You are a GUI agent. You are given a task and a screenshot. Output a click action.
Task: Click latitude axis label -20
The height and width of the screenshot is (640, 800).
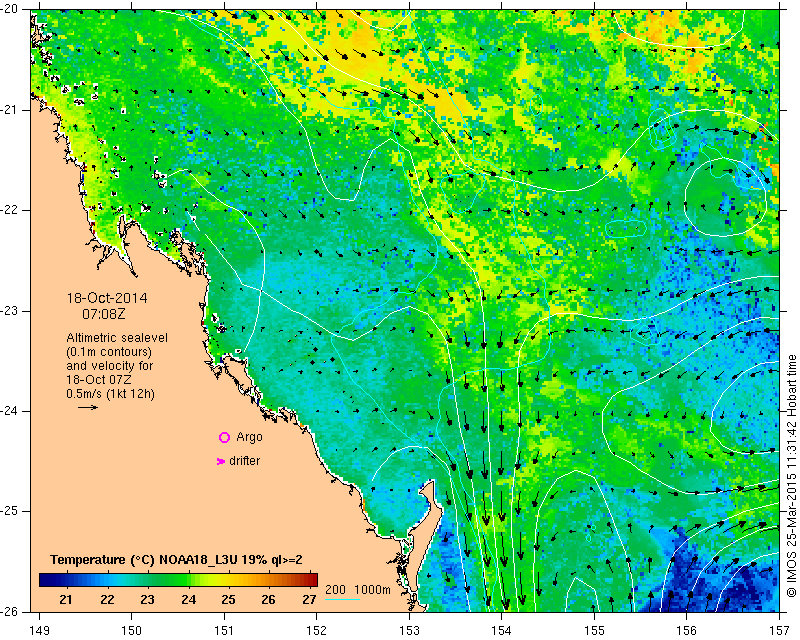tap(9, 9)
